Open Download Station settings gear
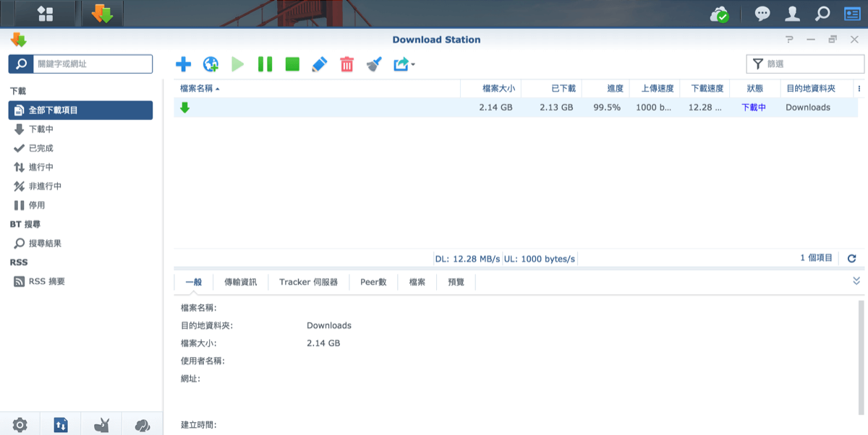 click(20, 425)
